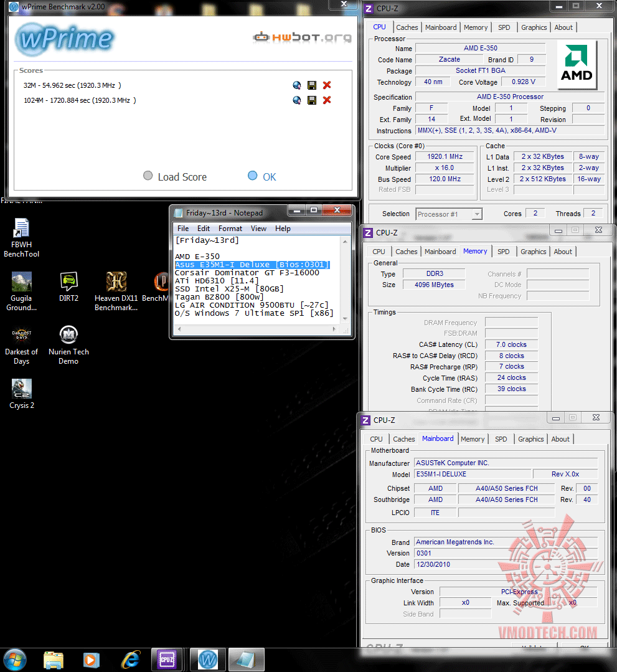The width and height of the screenshot is (617, 672).
Task: Click Notepad vertical scrollbar down arrow
Action: (x=346, y=318)
